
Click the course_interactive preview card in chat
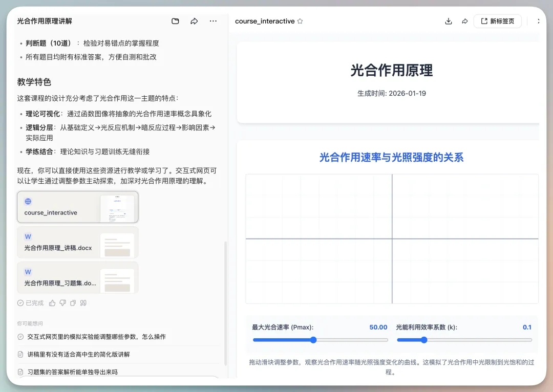[x=77, y=207]
